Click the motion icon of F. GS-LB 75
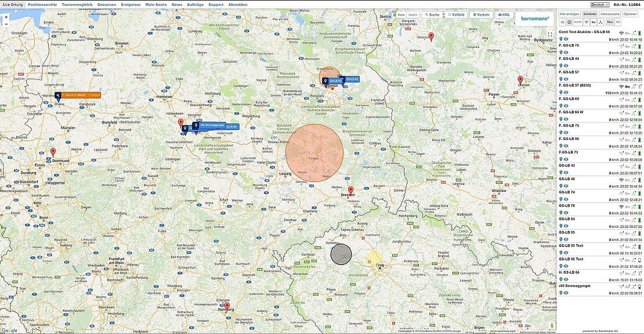 pos(634,126)
